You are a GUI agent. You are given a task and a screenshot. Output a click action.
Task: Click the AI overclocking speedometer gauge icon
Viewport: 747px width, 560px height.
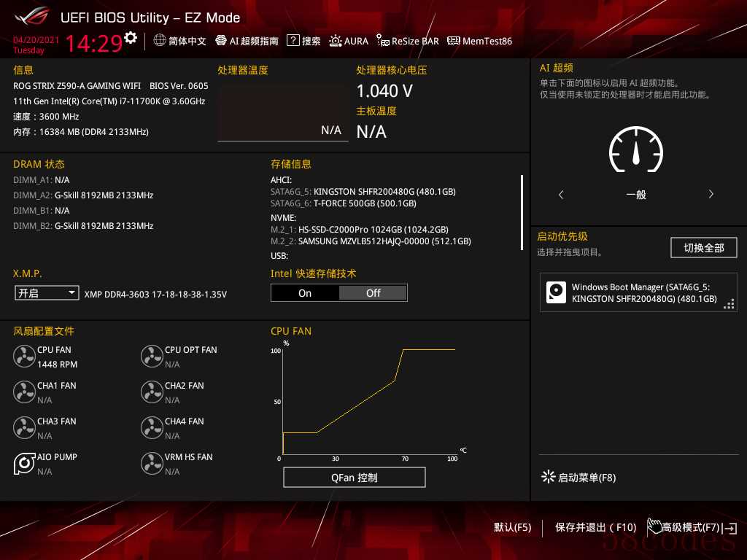click(x=636, y=149)
